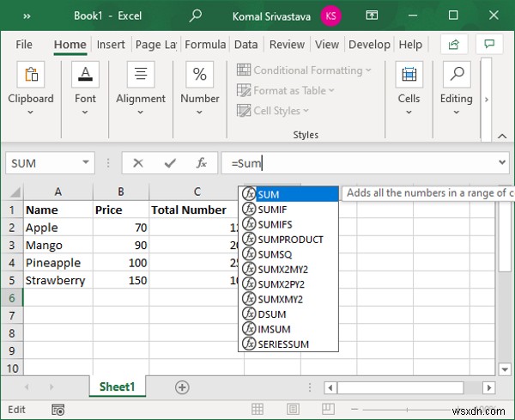The width and height of the screenshot is (515, 420).
Task: Cancel the formula entry with X
Action: [x=138, y=163]
